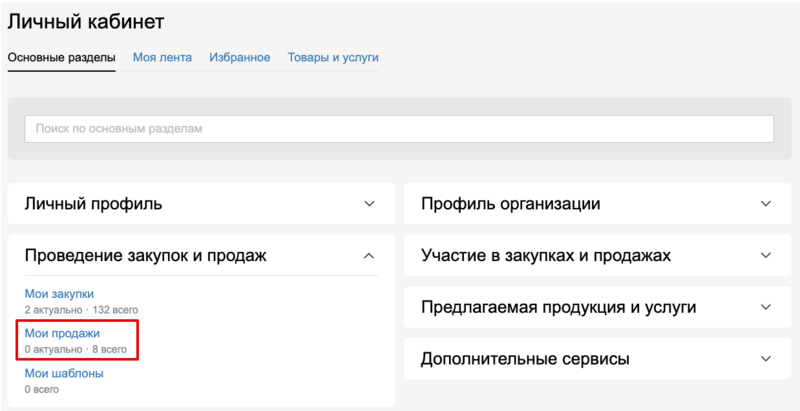
Task: Select the Товары и услуги tab
Action: click(x=333, y=57)
